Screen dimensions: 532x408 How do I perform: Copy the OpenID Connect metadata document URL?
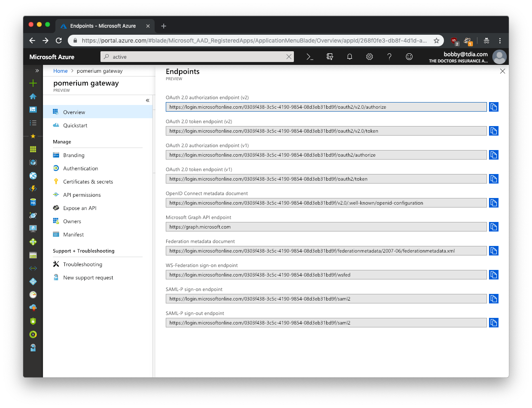point(494,203)
